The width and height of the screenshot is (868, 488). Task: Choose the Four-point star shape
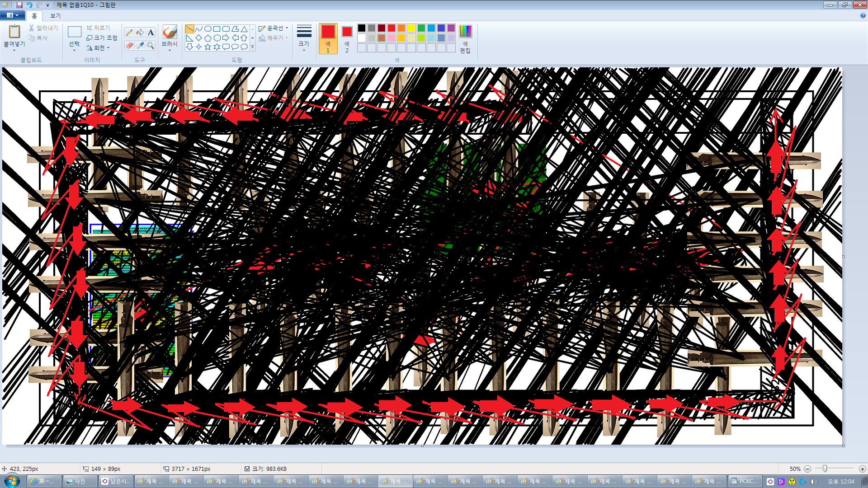[x=199, y=47]
